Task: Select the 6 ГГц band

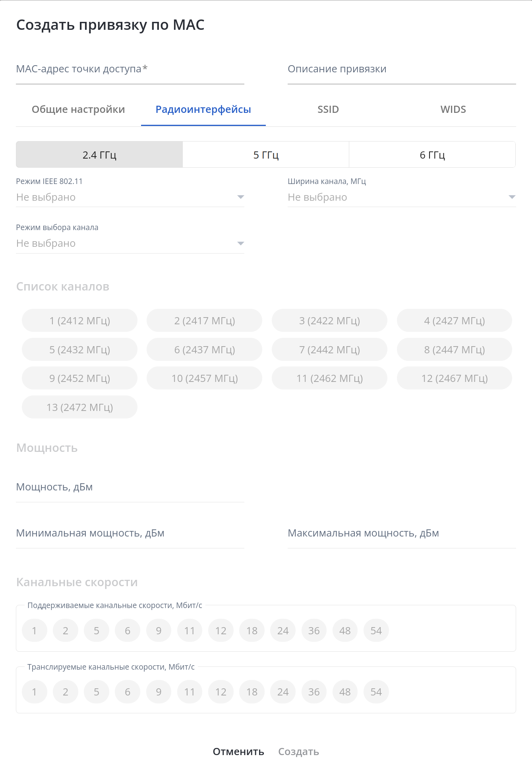Action: click(x=432, y=155)
